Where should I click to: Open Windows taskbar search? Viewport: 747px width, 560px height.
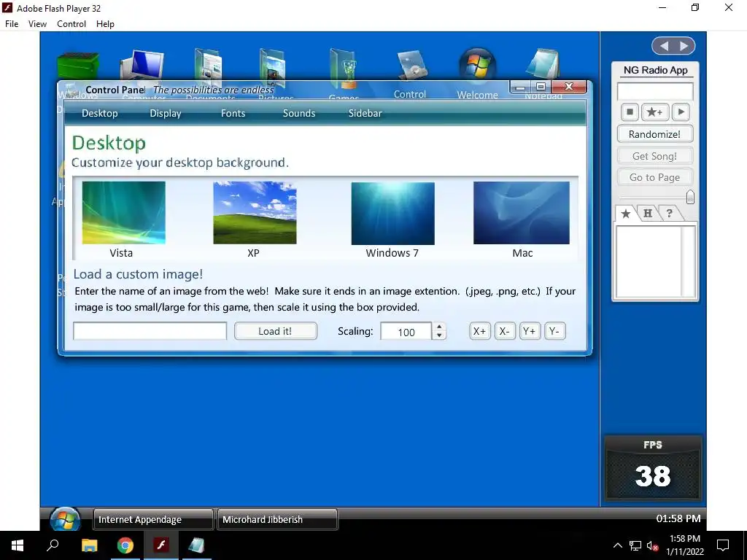pos(53,545)
